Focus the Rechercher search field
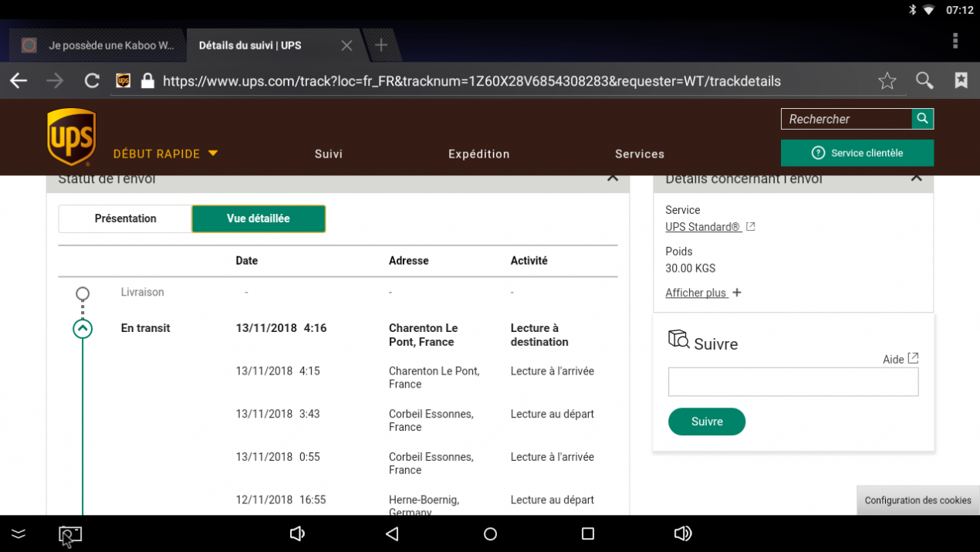This screenshot has height=552, width=980. coord(847,119)
